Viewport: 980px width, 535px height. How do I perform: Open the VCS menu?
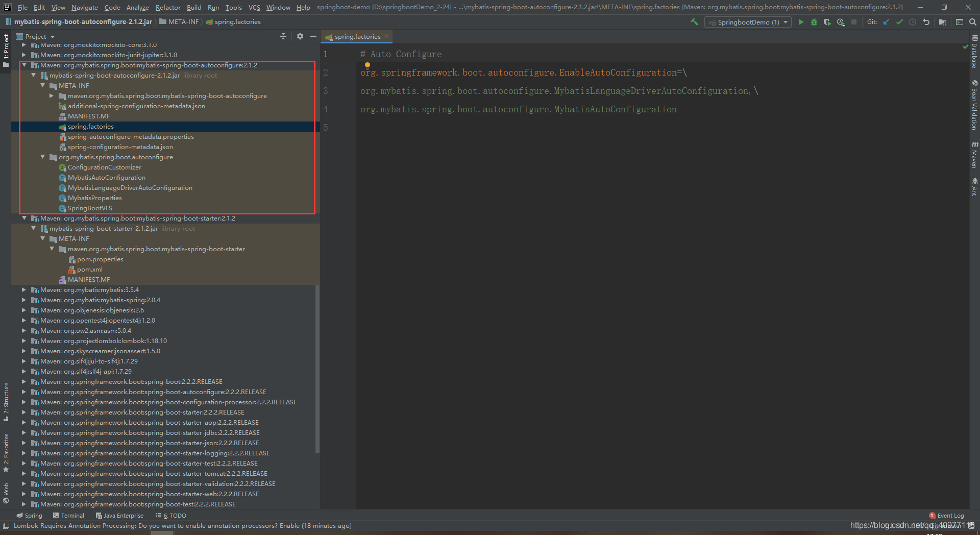254,7
